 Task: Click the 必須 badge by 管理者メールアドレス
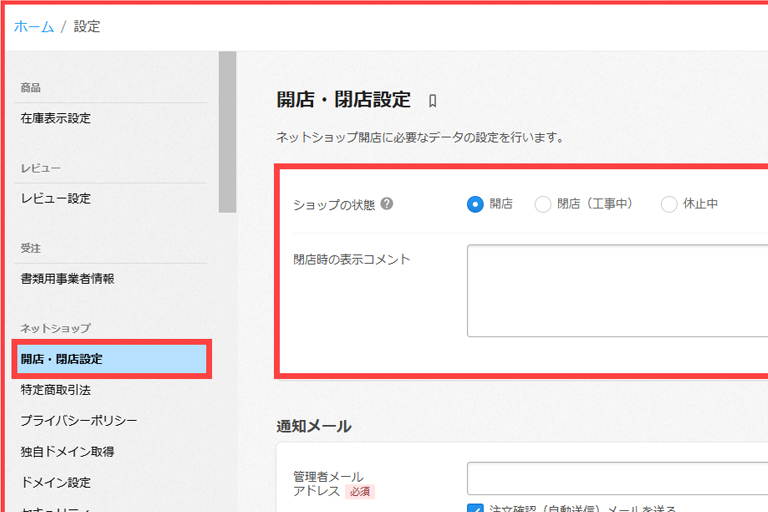(x=360, y=491)
